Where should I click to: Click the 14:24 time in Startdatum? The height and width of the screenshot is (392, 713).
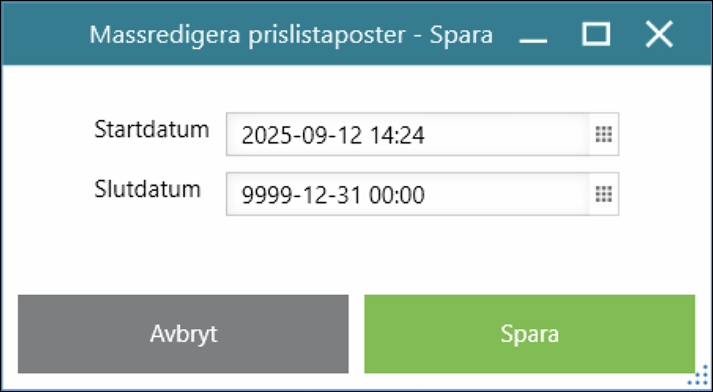point(397,136)
